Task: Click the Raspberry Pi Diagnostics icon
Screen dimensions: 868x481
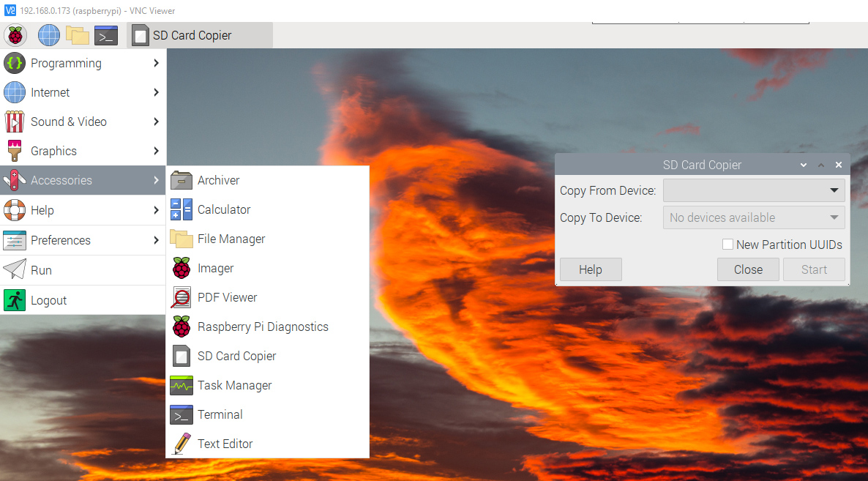Action: (181, 327)
